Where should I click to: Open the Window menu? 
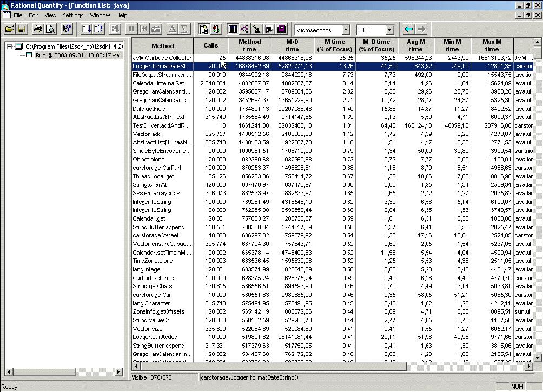100,15
